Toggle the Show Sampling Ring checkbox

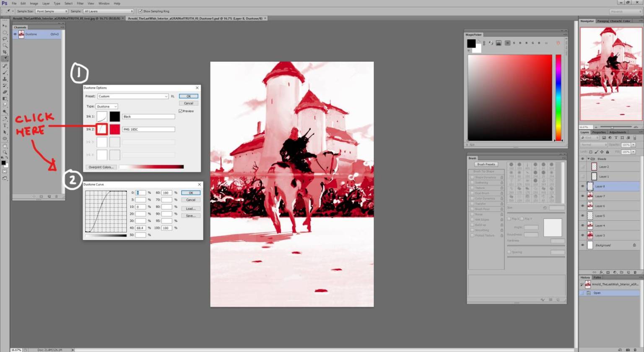[140, 11]
